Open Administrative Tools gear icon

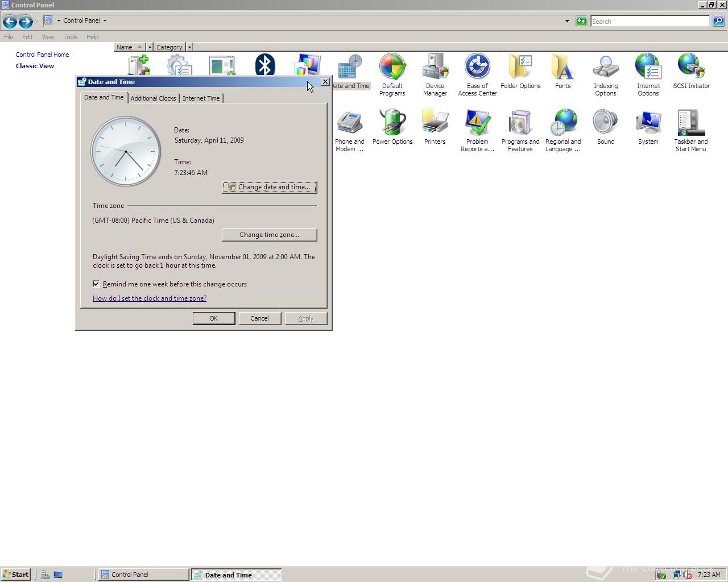pyautogui.click(x=180, y=65)
